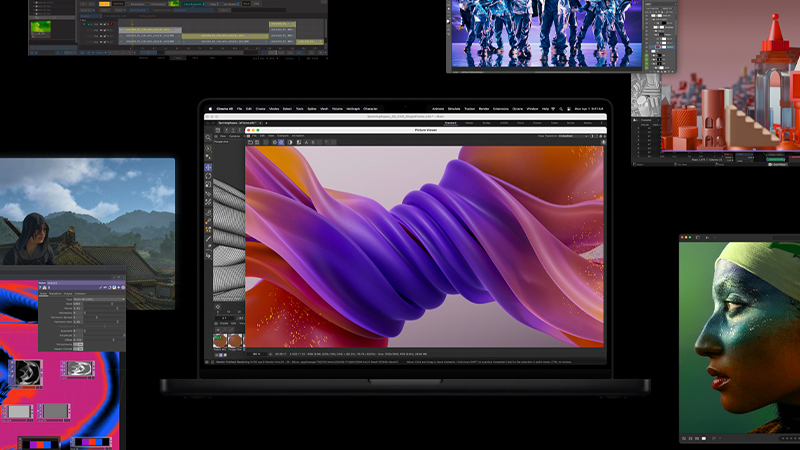
Task: Select the light grey constant node
Action: (18, 411)
